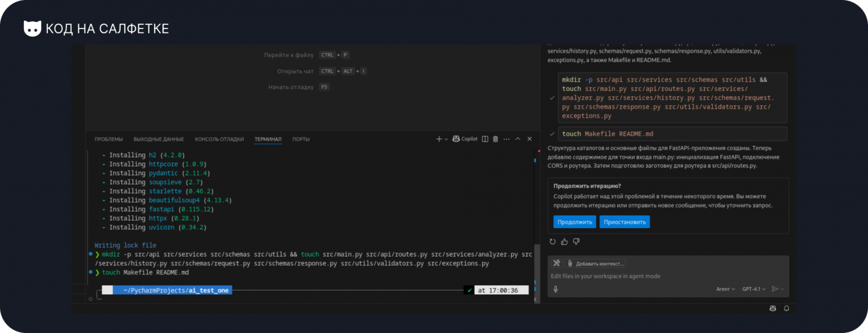Open the new terminal profile dropdown arrow
The height and width of the screenshot is (333, 868).
pyautogui.click(x=446, y=139)
